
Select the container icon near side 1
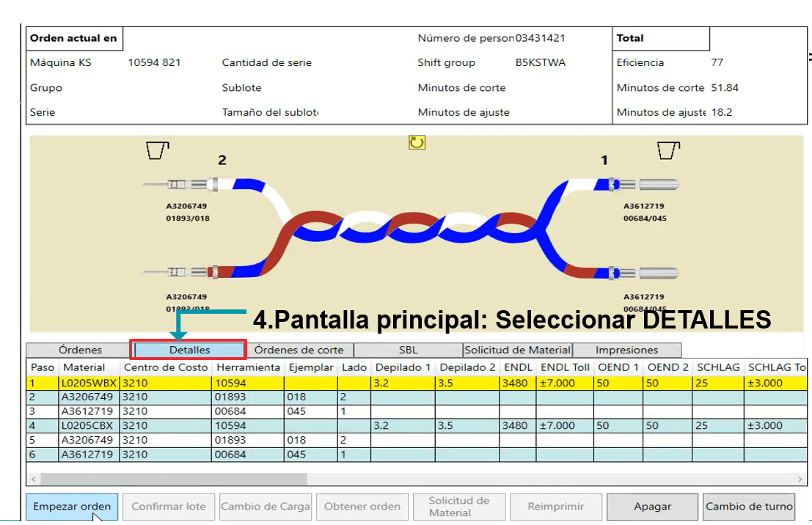[668, 150]
